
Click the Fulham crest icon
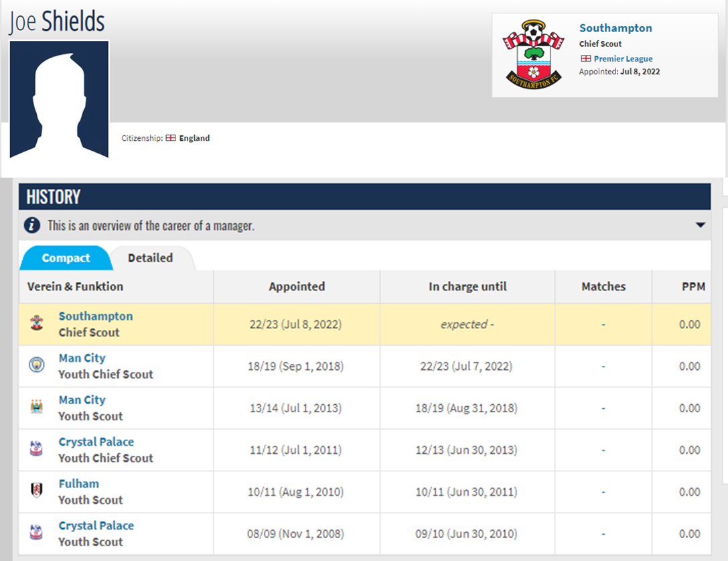[37, 491]
